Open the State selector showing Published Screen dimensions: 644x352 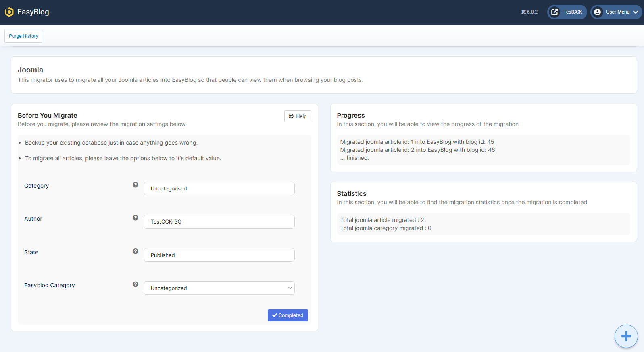[x=219, y=255]
